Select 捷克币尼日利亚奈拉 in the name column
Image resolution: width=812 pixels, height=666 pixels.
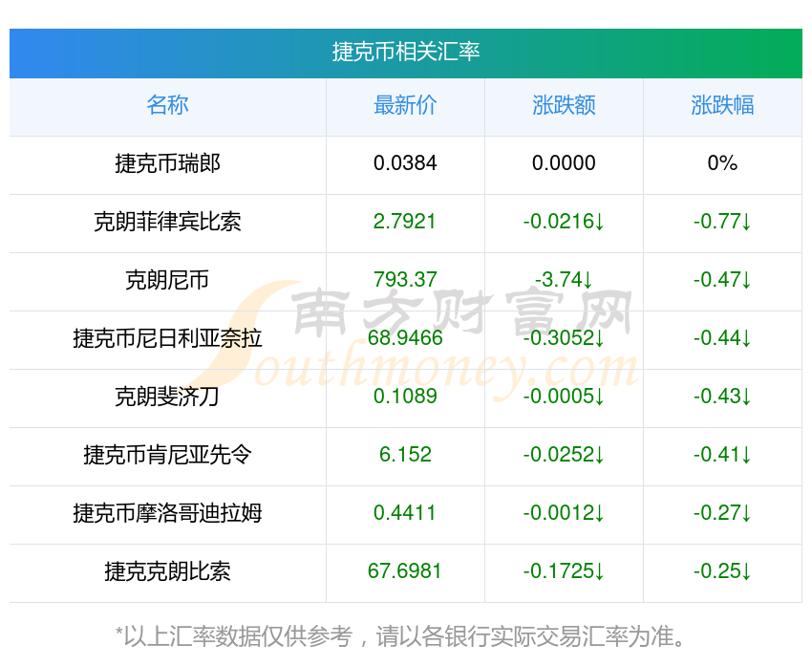(x=167, y=338)
